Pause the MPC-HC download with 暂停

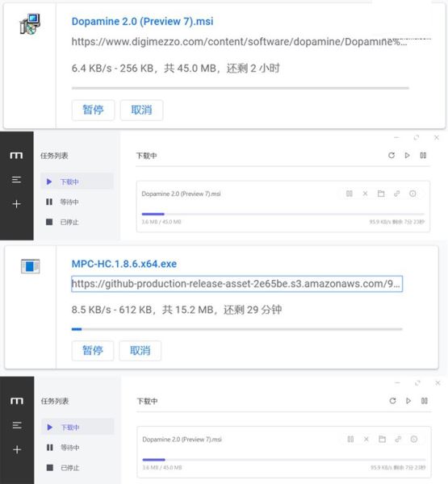point(93,351)
